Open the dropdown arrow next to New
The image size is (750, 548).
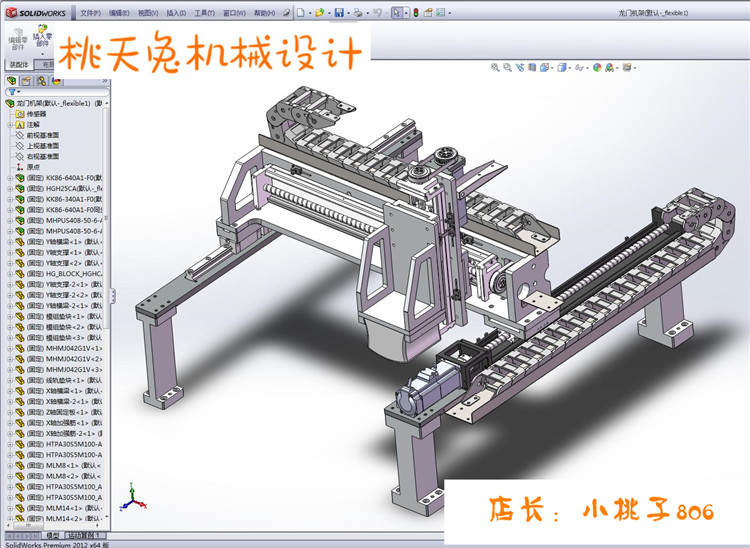pos(310,13)
